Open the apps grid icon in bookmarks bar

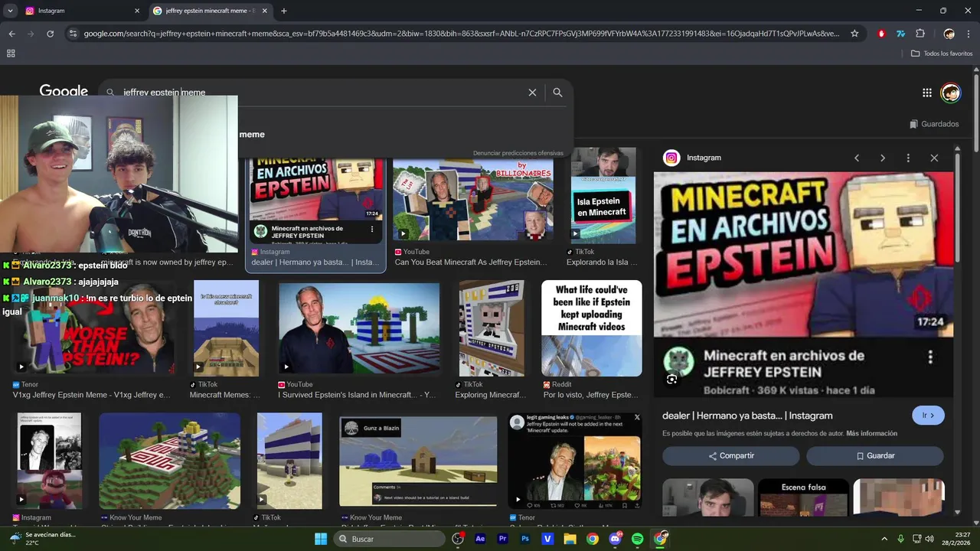point(11,54)
